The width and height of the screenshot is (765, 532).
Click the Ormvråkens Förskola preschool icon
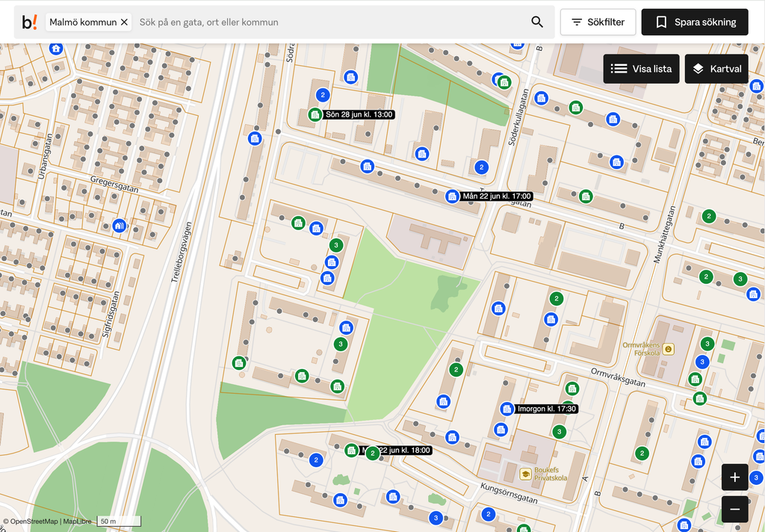point(669,348)
